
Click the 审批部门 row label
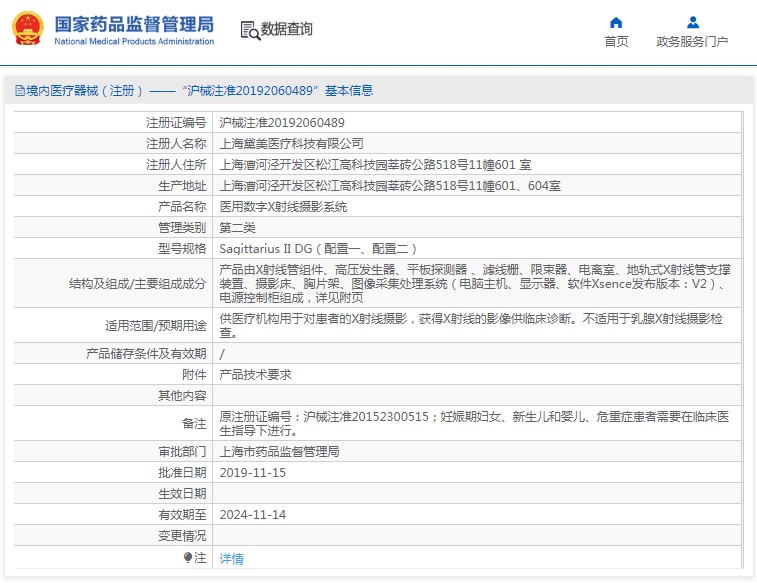click(x=182, y=451)
